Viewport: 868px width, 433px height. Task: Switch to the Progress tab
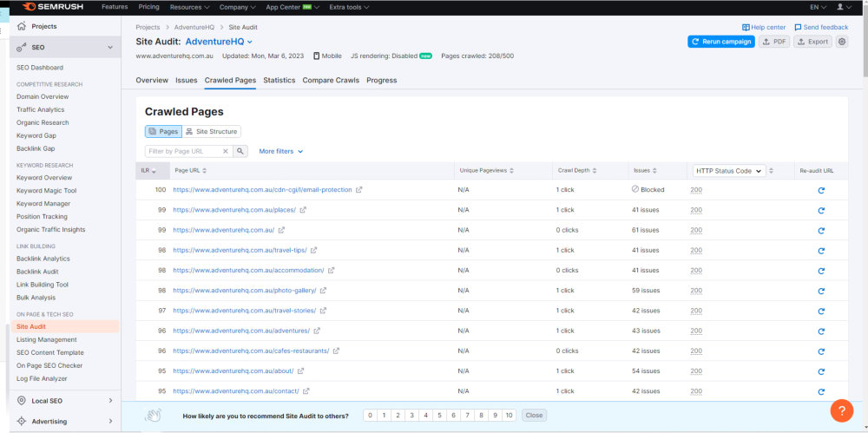point(381,81)
